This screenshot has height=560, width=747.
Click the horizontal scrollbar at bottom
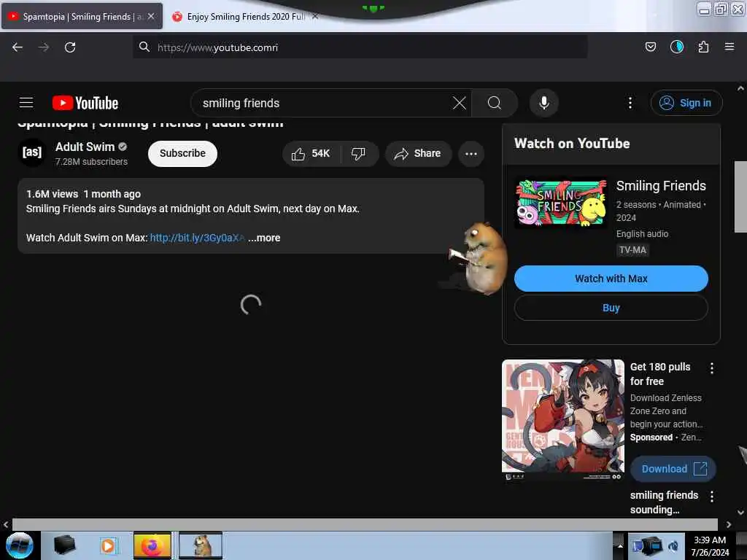click(365, 524)
